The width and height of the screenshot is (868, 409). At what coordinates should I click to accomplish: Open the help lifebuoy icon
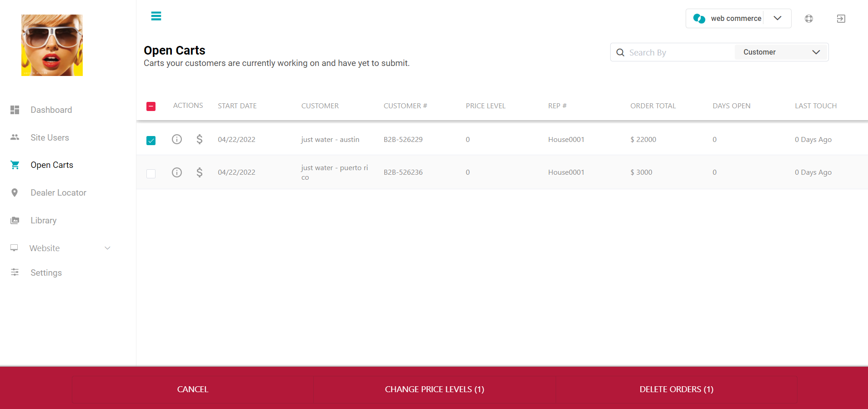[808, 19]
